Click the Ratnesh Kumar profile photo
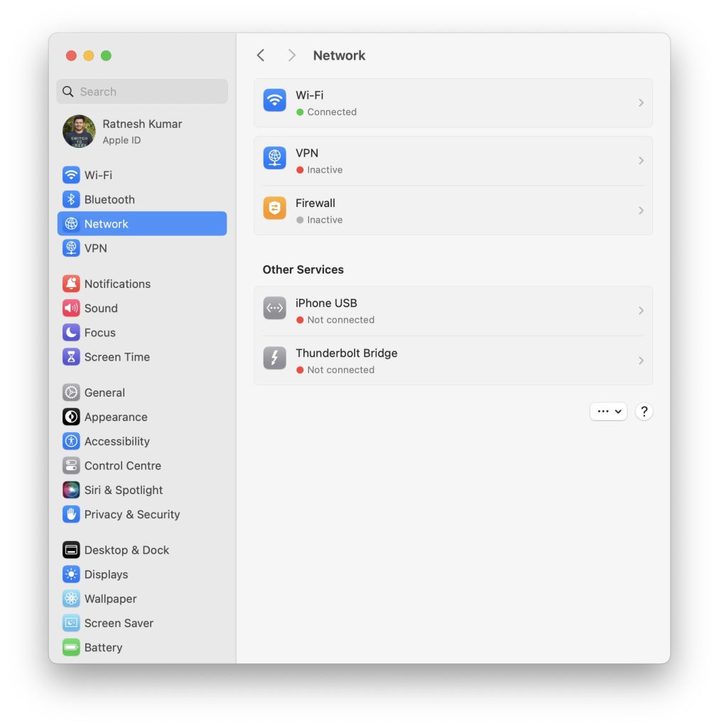719x728 pixels. [x=80, y=132]
